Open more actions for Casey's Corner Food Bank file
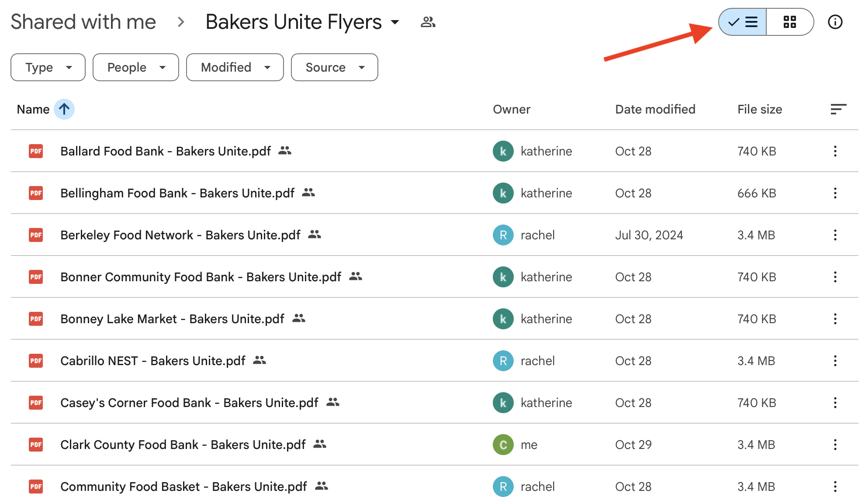Screen dimensions: 865x504 [835, 403]
